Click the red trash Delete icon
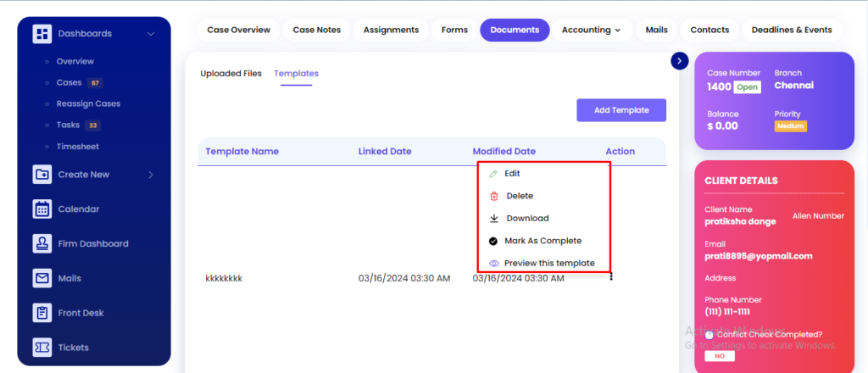This screenshot has width=868, height=373. coord(494,196)
